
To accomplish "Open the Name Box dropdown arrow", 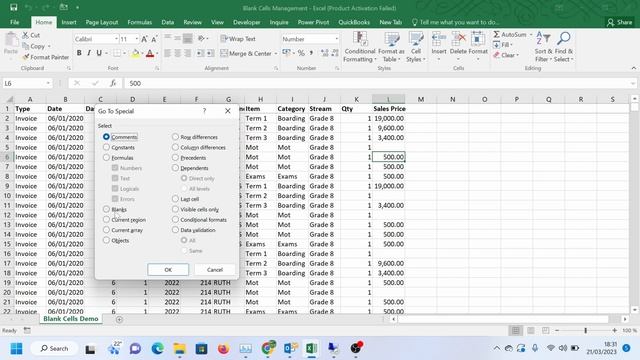I will [48, 83].
